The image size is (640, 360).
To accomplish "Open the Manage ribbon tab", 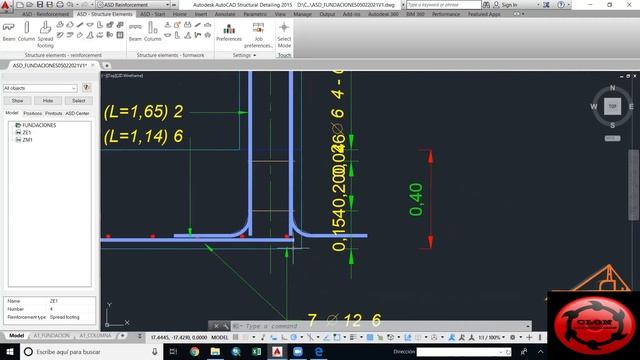I will pyautogui.click(x=302, y=14).
